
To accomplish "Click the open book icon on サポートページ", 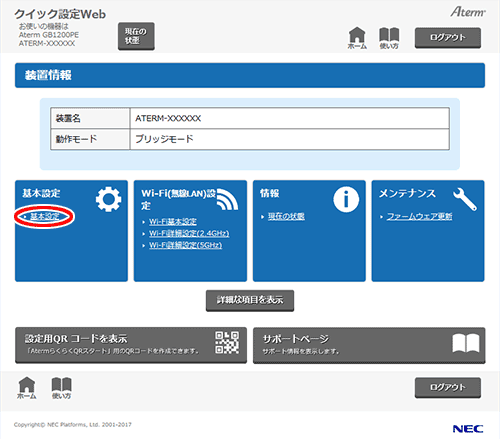I will (466, 343).
